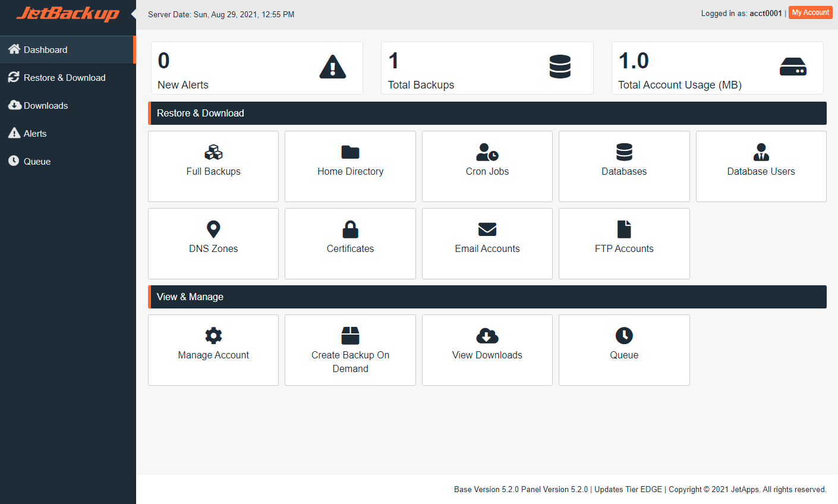Go to Downloads in the sidebar
The height and width of the screenshot is (504, 838).
pyautogui.click(x=68, y=106)
